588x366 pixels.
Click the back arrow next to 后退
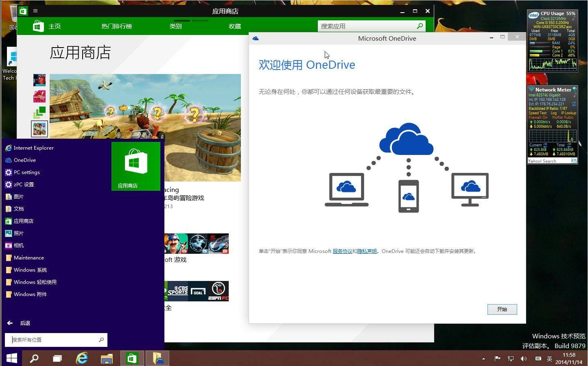[x=10, y=323]
